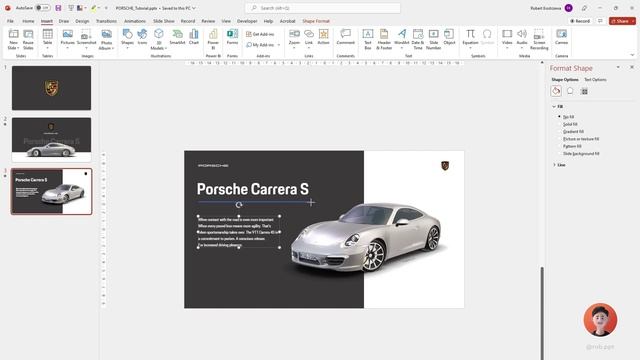This screenshot has height=360, width=640.
Task: Insert Date & Time
Action: (418, 39)
